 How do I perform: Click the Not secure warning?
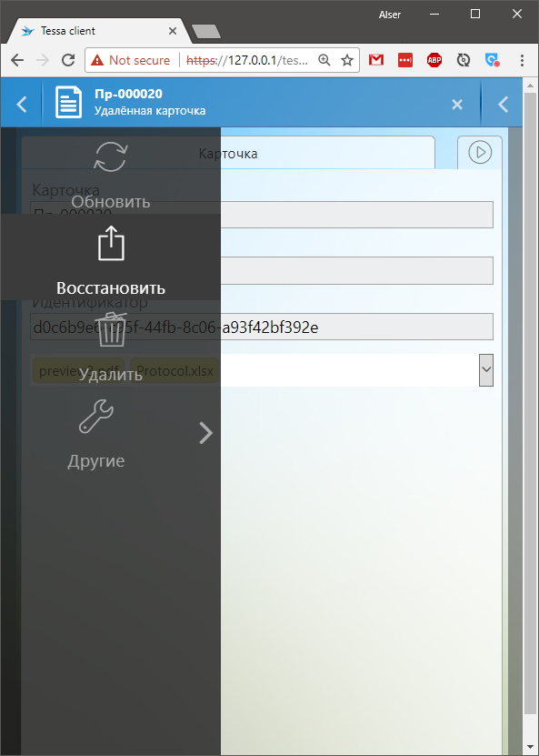(131, 60)
